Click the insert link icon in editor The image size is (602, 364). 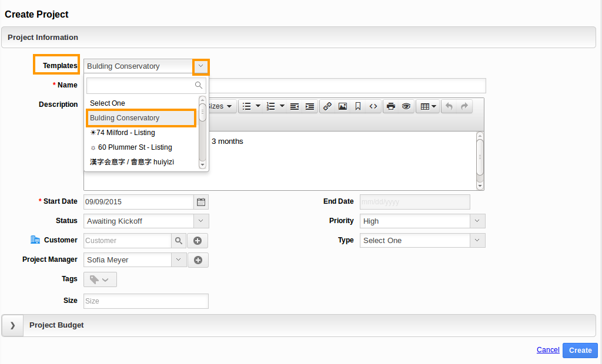pos(327,106)
